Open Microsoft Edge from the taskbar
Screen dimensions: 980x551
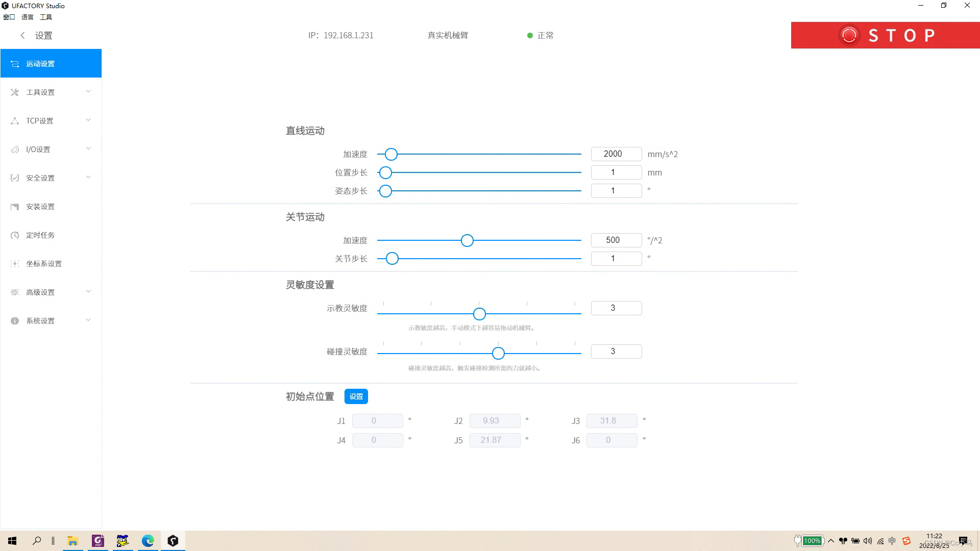coord(148,541)
